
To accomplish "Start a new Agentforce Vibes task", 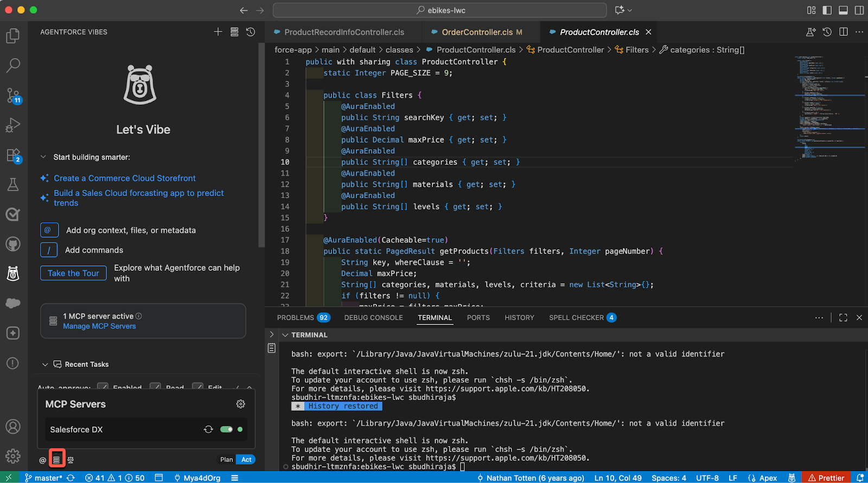I will tap(218, 32).
